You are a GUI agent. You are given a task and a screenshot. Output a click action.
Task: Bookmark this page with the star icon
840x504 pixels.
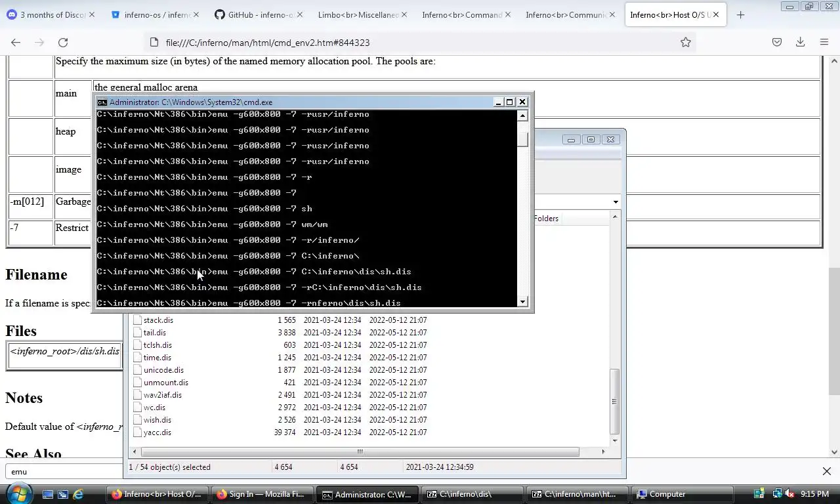coord(686,42)
